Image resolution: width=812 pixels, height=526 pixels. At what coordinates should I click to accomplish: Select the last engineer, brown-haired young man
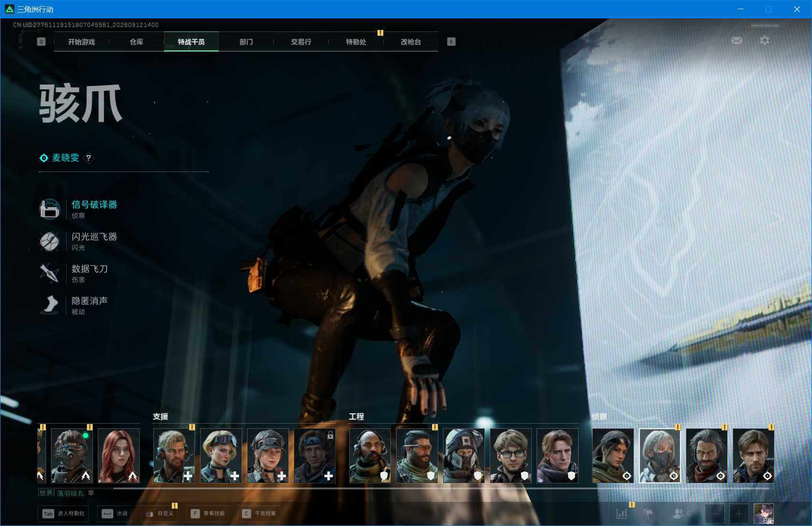[x=558, y=455]
